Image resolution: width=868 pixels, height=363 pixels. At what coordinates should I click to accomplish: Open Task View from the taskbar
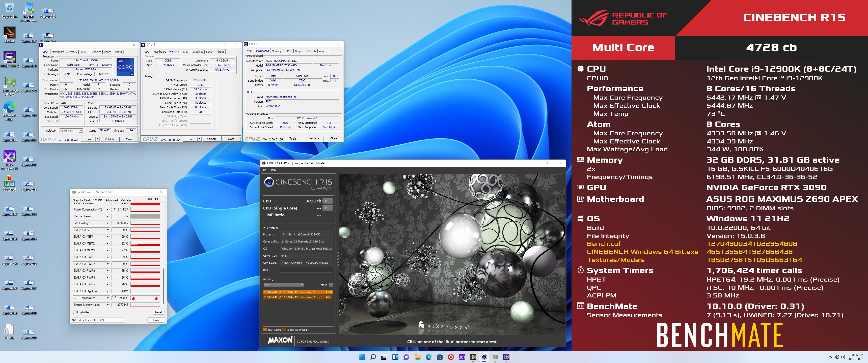(384, 357)
